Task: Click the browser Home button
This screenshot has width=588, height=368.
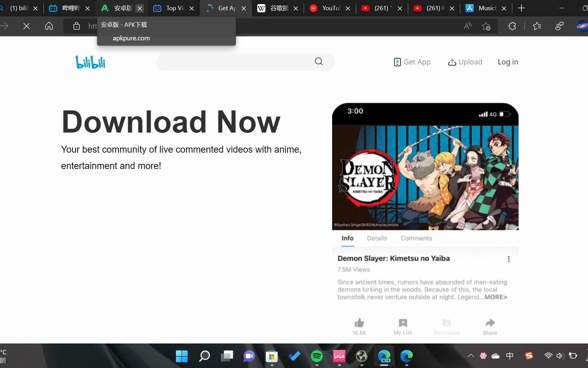Action: tap(49, 26)
